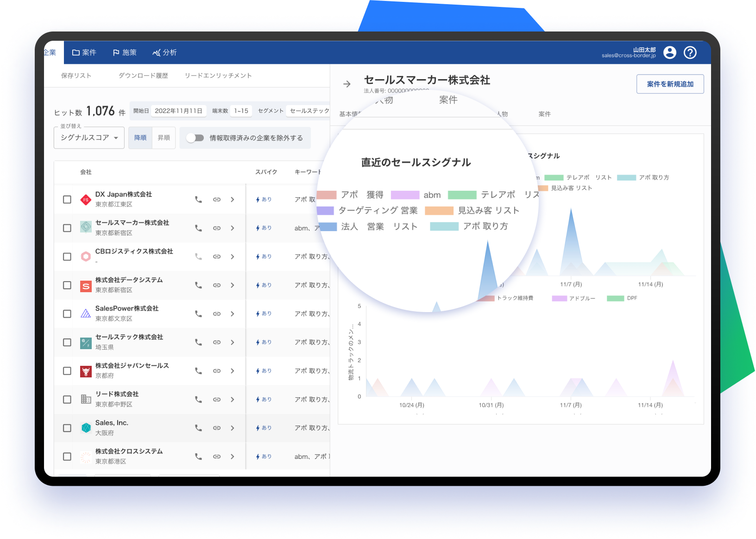Expand CBロジスティクス株式会社 row chevron
Viewport: 756px width, 539px height.
tap(233, 257)
